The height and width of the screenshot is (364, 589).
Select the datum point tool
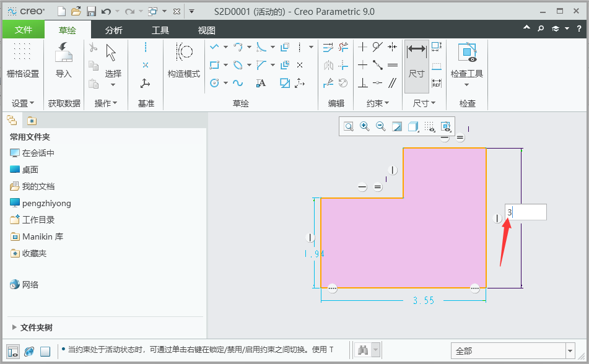(146, 65)
